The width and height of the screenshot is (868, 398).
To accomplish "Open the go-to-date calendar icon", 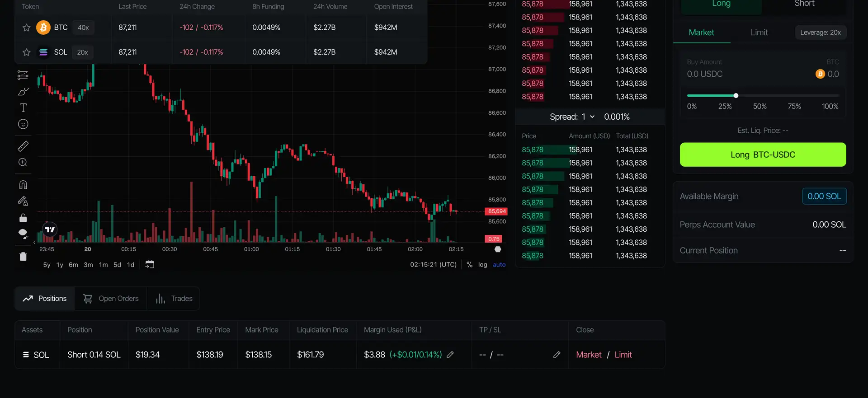I will pos(150,265).
